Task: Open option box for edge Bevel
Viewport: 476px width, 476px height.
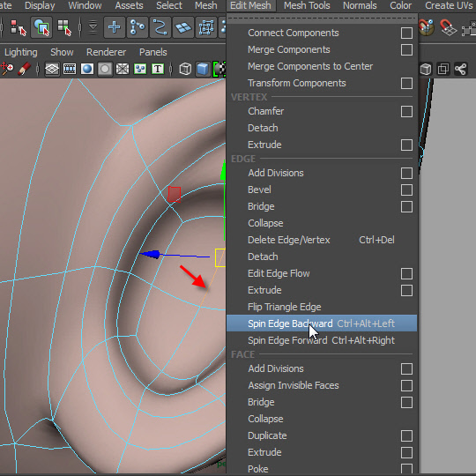Action: tap(406, 190)
